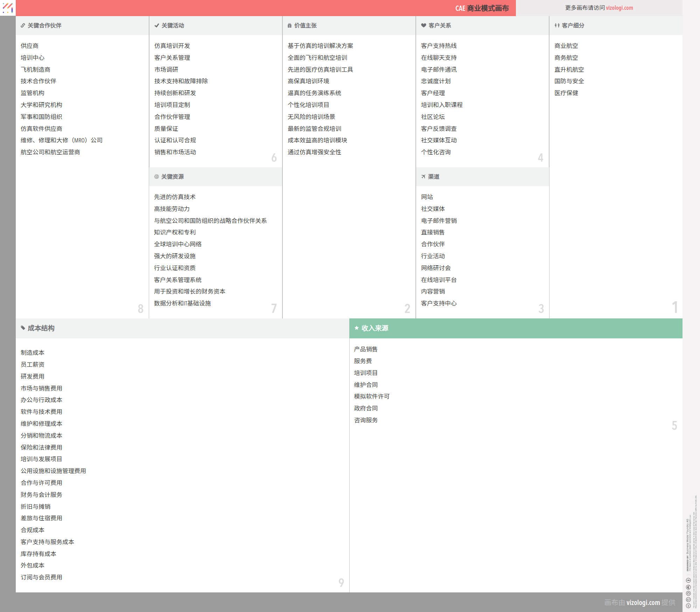Click the Creative Commons license icon bottom-right
700x612 pixels.
(x=688, y=606)
